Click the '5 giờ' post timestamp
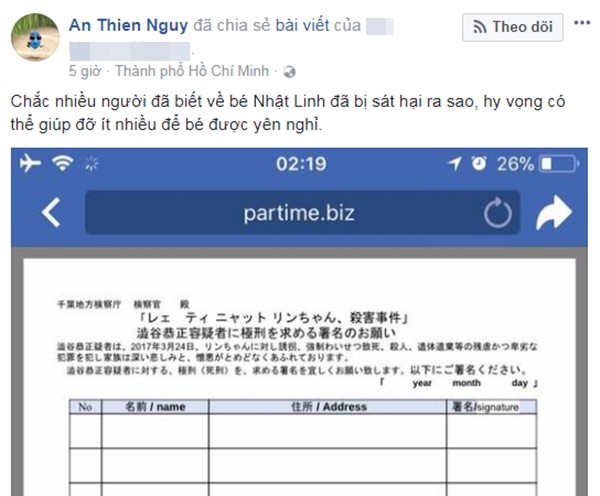 85,71
